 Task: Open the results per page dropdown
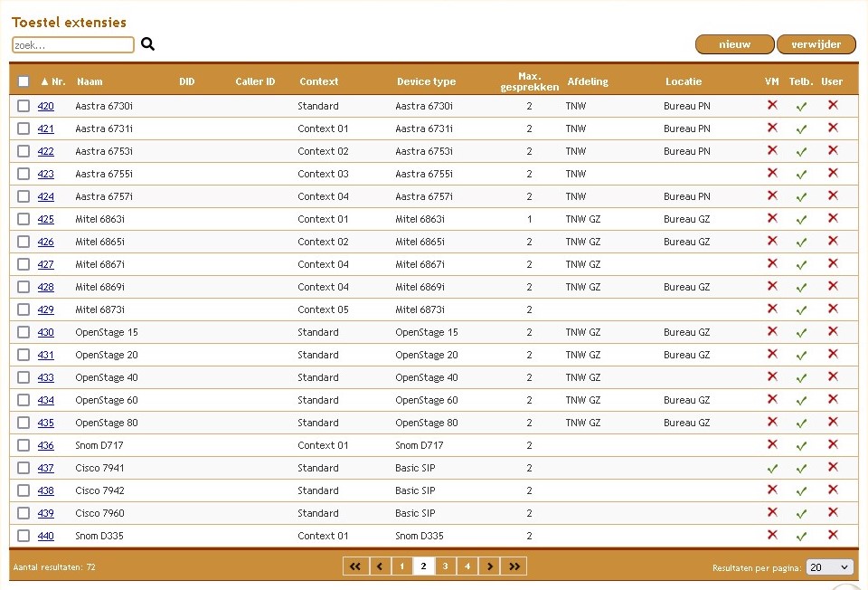pos(829,566)
